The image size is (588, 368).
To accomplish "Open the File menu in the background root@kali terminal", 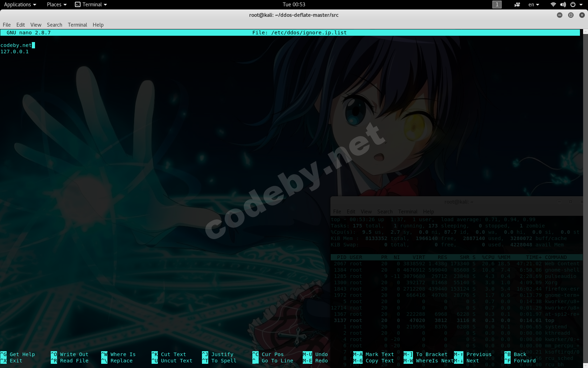I will click(x=337, y=212).
